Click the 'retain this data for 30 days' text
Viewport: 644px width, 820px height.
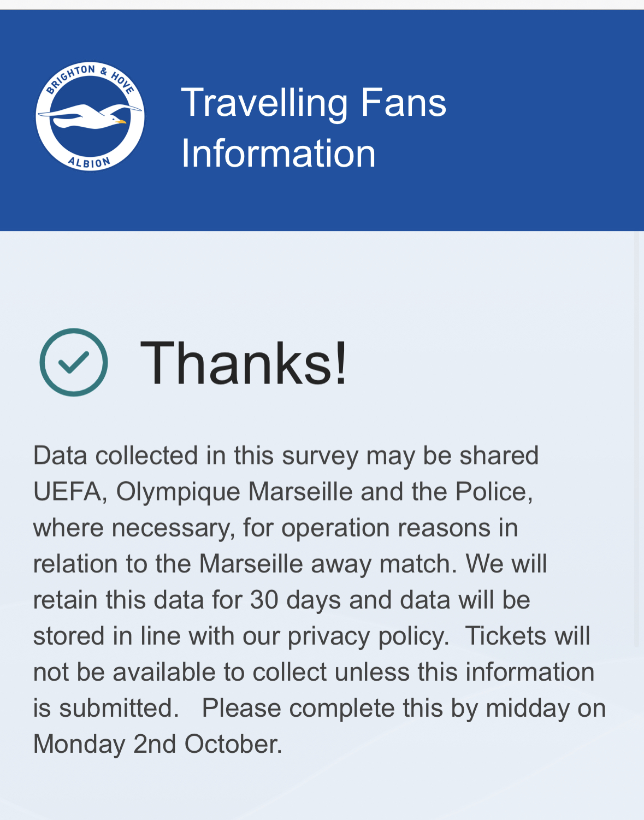click(187, 600)
